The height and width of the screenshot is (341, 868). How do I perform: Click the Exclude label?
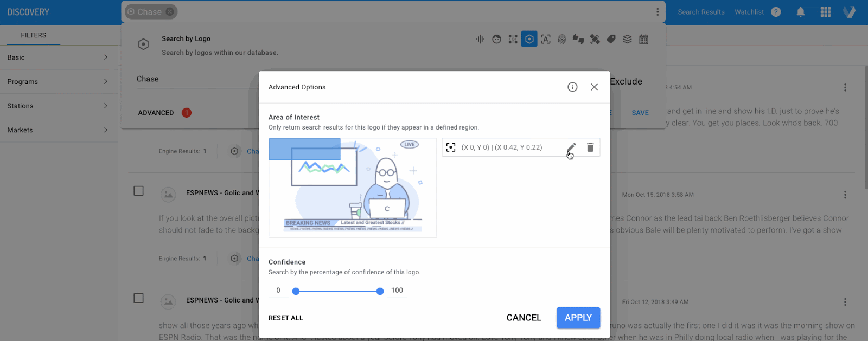pos(626,81)
